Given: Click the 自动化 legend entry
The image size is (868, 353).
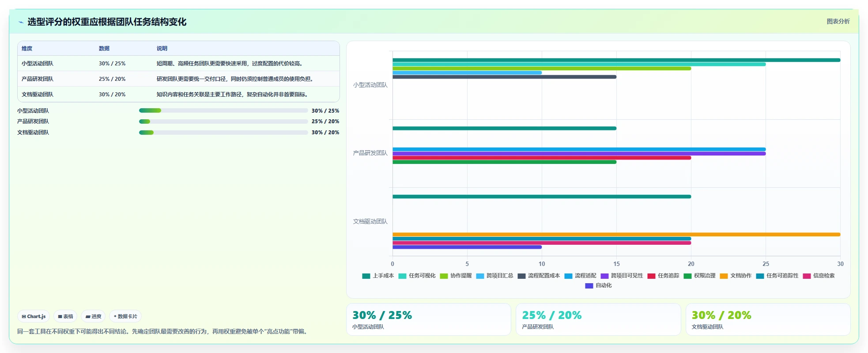Looking at the screenshot, I should point(598,285).
